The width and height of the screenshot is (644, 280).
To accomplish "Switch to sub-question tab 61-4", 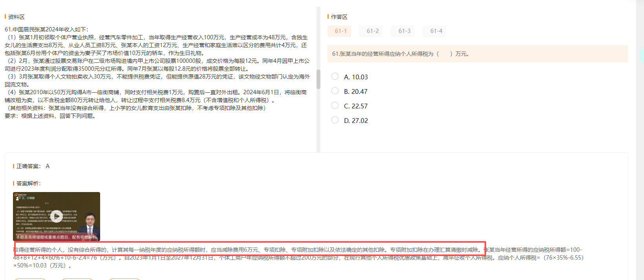I will tap(436, 31).
